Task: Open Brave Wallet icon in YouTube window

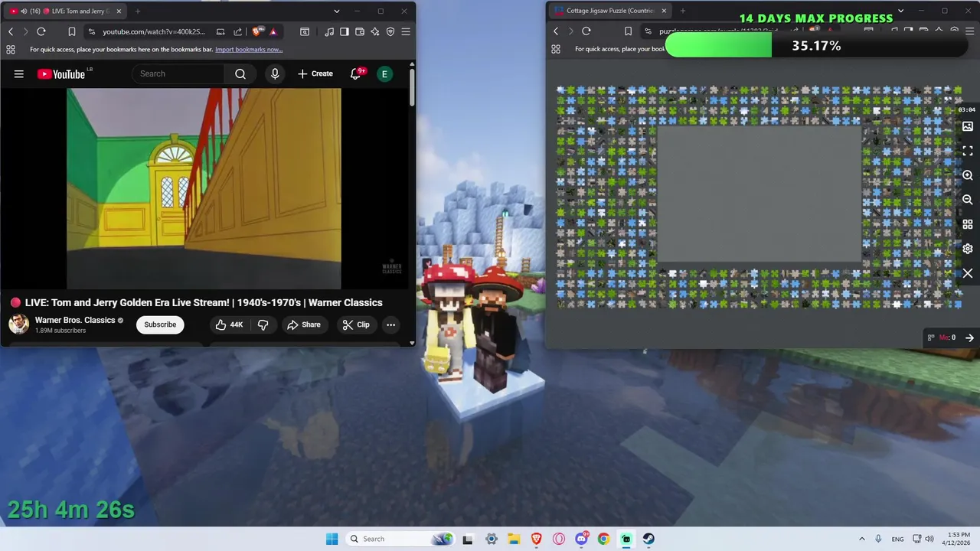Action: [x=359, y=31]
